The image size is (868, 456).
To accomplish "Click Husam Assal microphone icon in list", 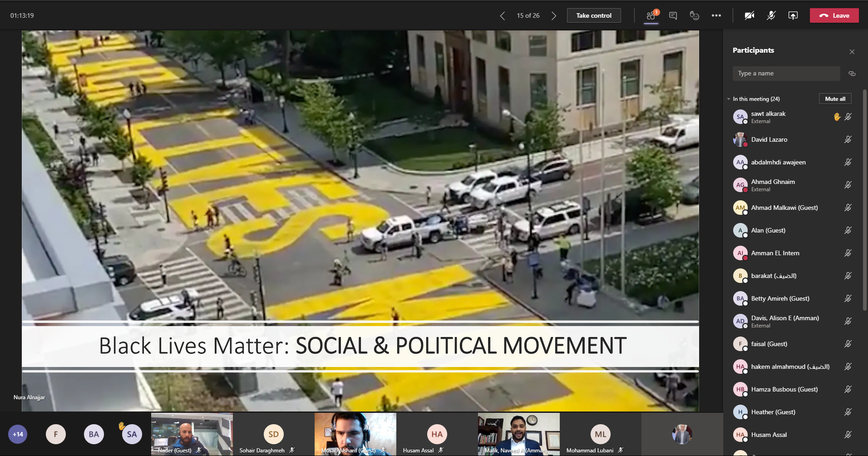I will pos(848,435).
